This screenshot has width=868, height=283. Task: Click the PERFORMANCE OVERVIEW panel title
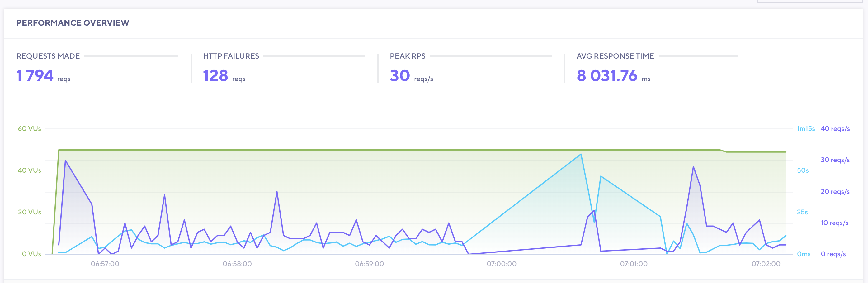pos(73,23)
